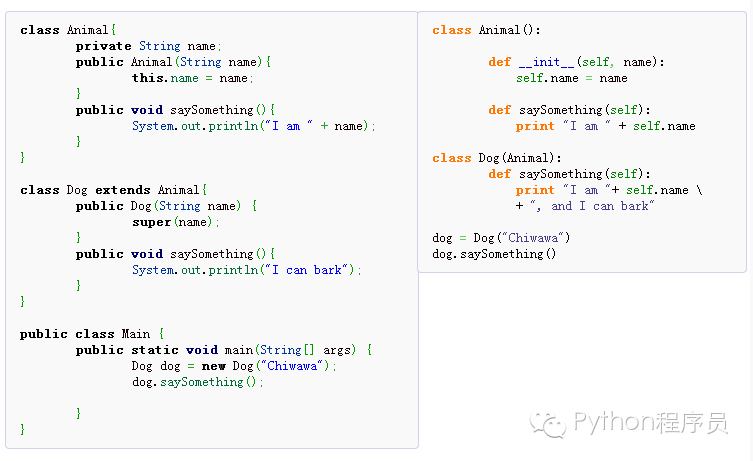Click the '+ ", and I can bark"' line
The image size is (753, 461).
pos(585,206)
